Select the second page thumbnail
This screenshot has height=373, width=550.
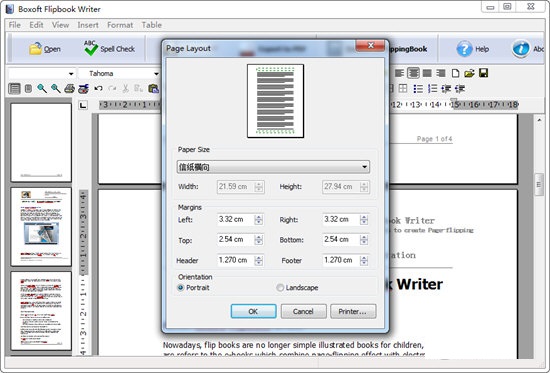[x=41, y=226]
